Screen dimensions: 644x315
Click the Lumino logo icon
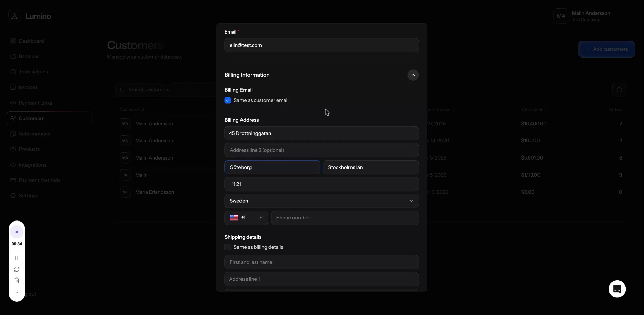click(15, 16)
